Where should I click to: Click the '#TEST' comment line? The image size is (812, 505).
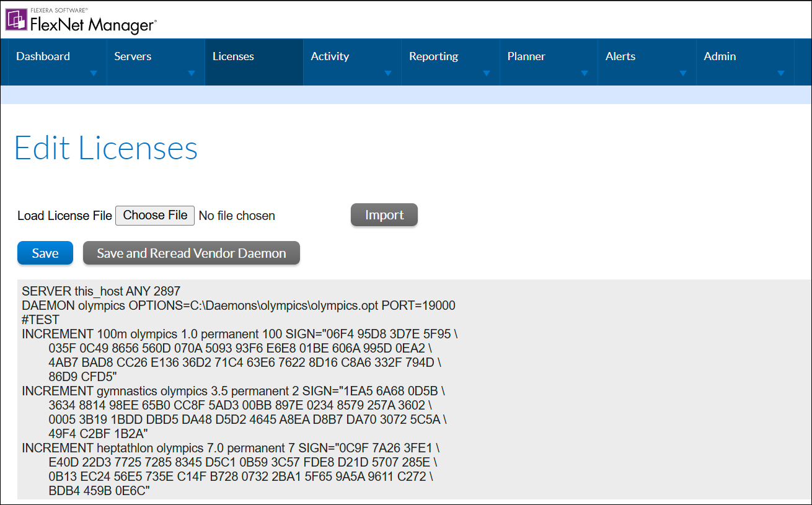coord(40,320)
